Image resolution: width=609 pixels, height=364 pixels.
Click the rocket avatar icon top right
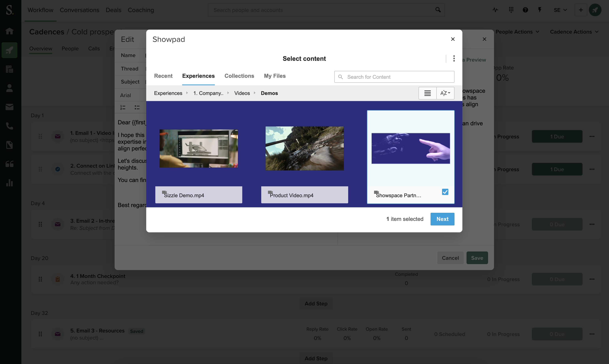coord(595,10)
